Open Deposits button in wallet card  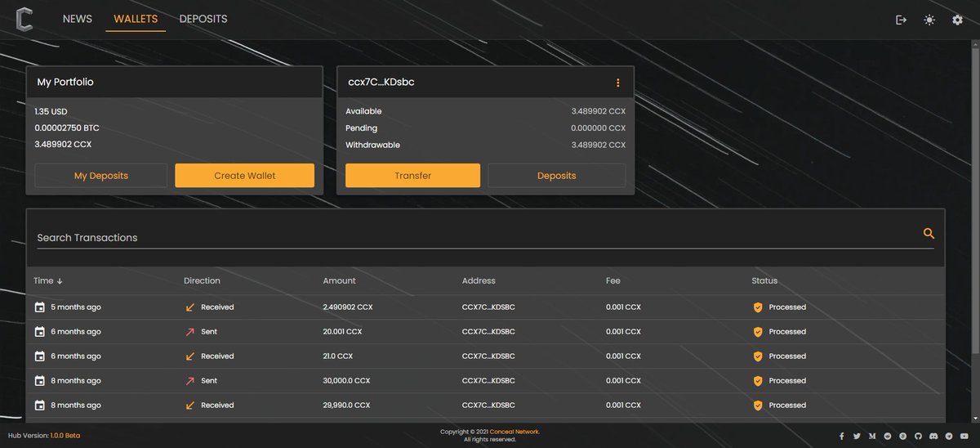pos(557,176)
